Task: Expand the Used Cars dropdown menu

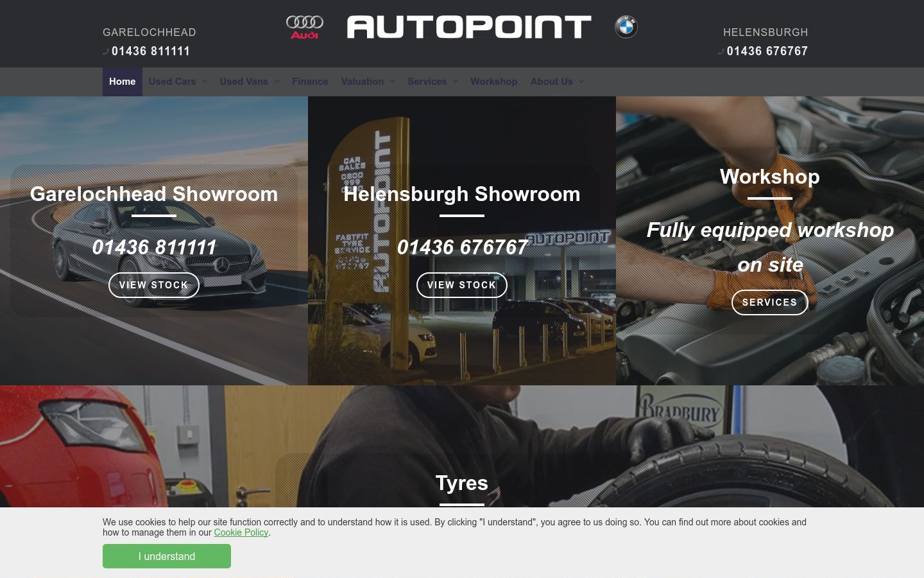Action: [x=178, y=82]
